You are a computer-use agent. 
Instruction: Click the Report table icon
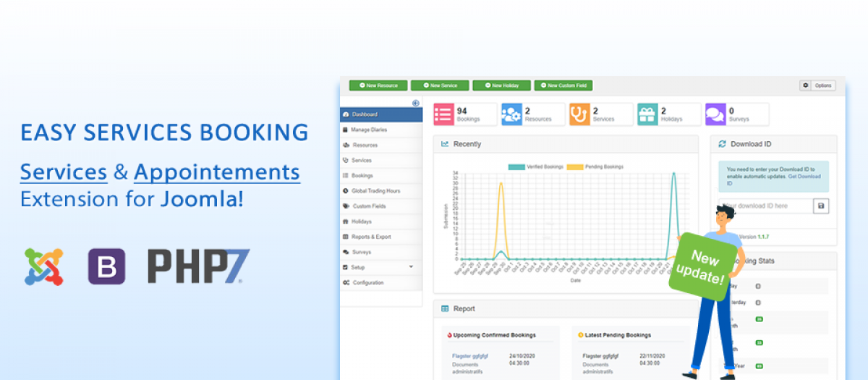click(445, 308)
